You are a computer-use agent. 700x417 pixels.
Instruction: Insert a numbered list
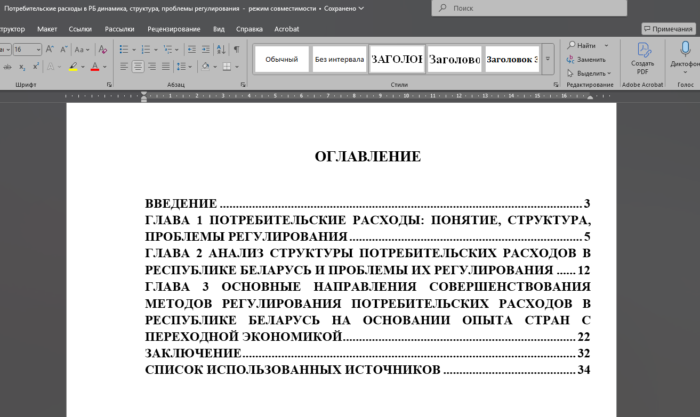coord(146,49)
